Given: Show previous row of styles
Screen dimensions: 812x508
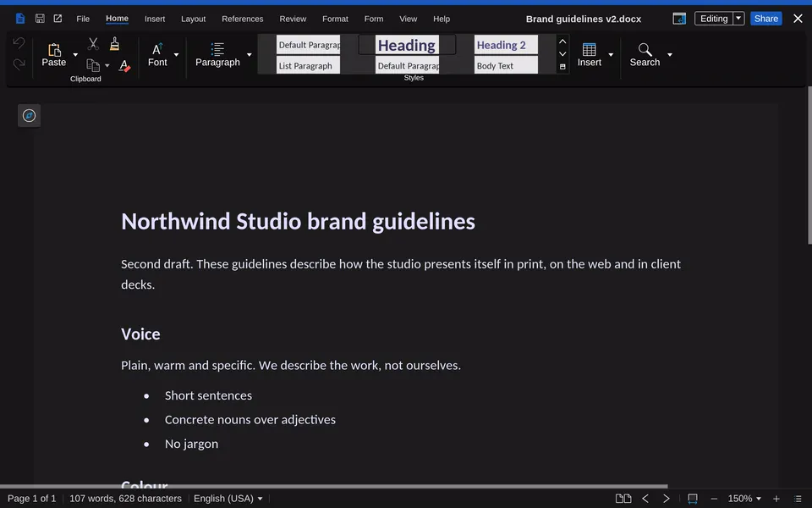Looking at the screenshot, I should point(563,41).
